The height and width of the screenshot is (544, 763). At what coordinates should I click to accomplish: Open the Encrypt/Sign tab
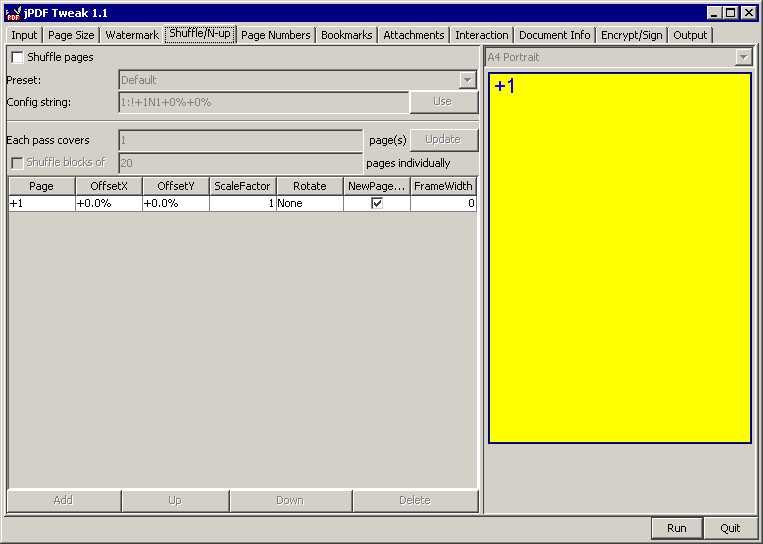click(631, 35)
